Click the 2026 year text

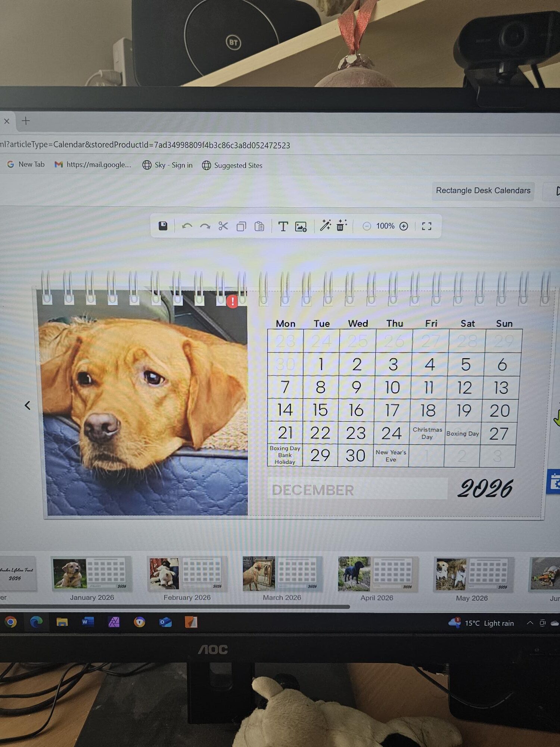pos(485,489)
